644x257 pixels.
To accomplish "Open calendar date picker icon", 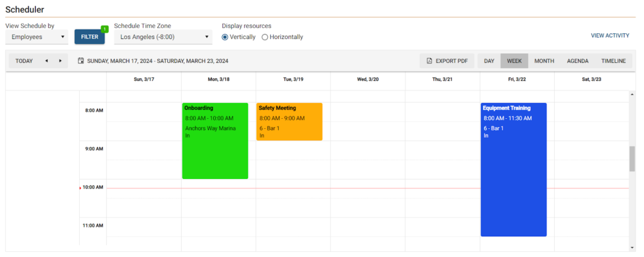I will coord(81,61).
